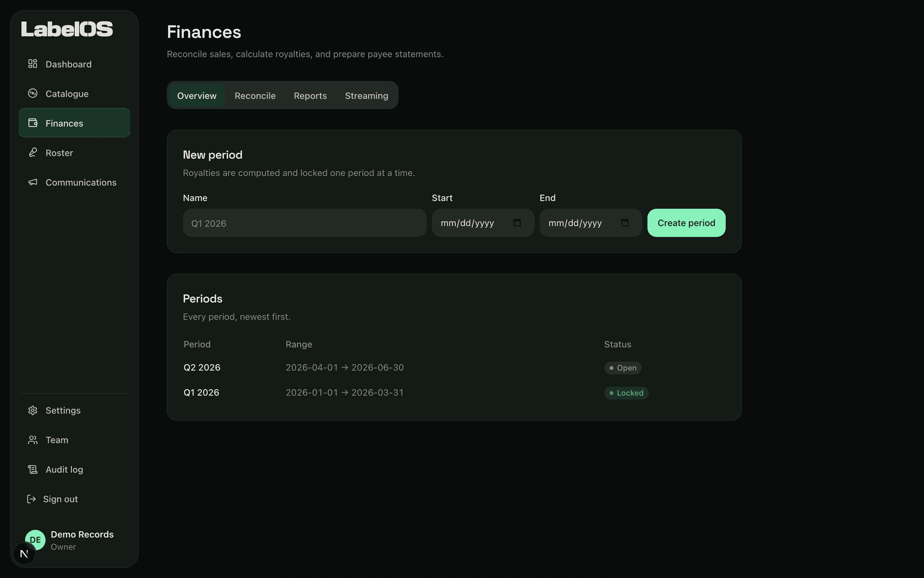
Task: Click the Catalogue disc icon
Action: click(32, 93)
